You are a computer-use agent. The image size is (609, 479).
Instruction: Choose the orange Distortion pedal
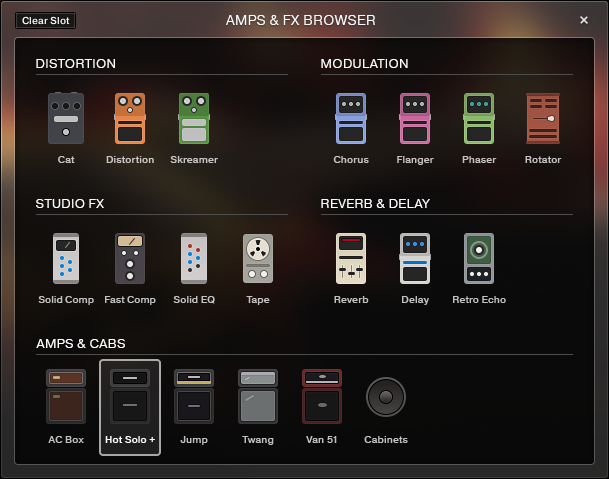click(130, 120)
